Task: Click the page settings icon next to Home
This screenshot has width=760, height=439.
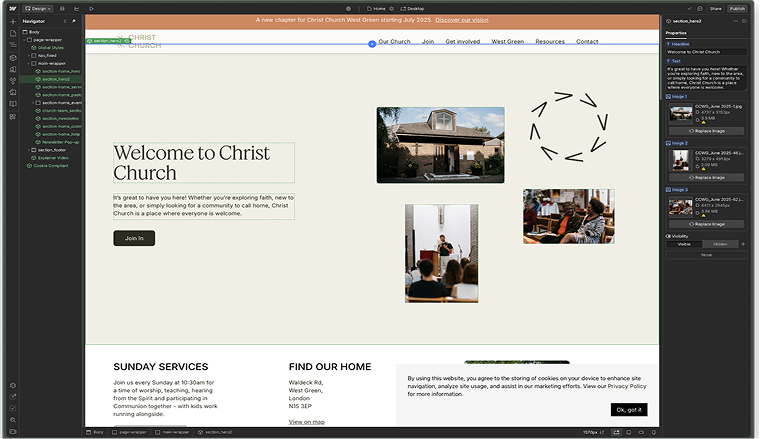Action: [392, 8]
